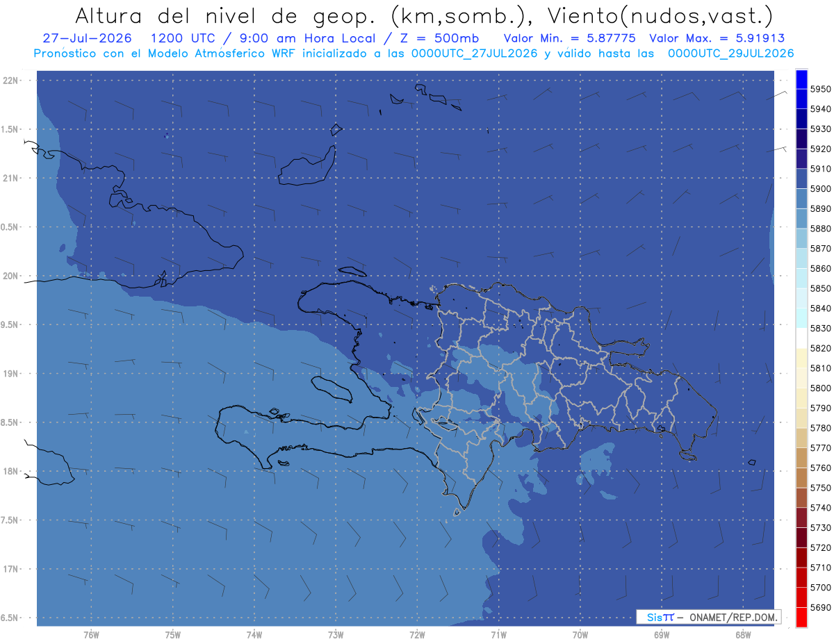Click the '21N' latitude label
Viewport: 834px width, 644px height.
12,179
